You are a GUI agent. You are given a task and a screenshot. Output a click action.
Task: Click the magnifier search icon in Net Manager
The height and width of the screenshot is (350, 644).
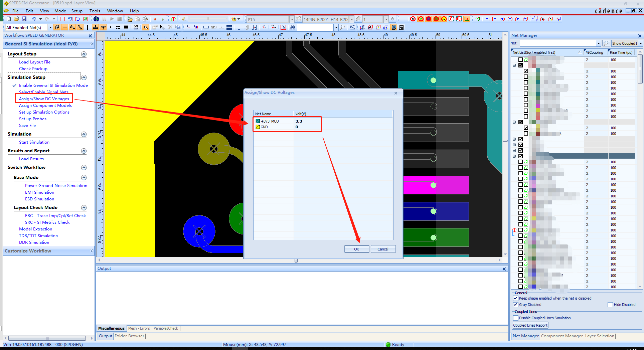606,43
